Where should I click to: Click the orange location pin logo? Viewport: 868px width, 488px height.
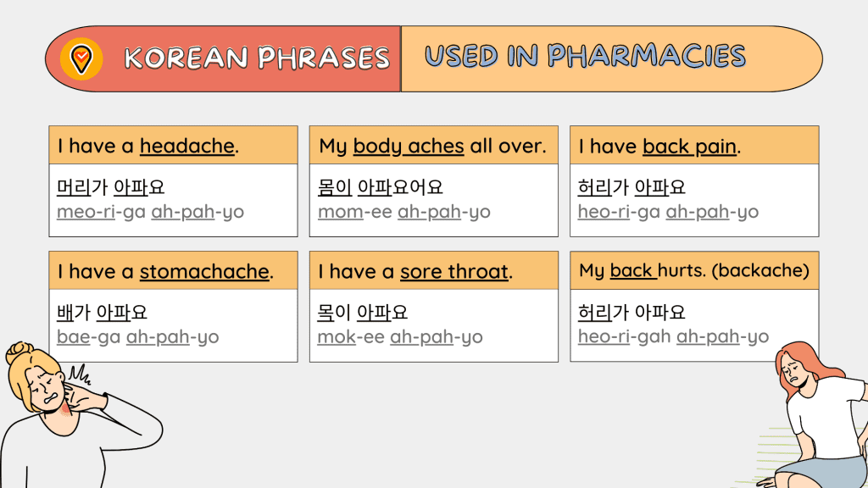(x=82, y=59)
